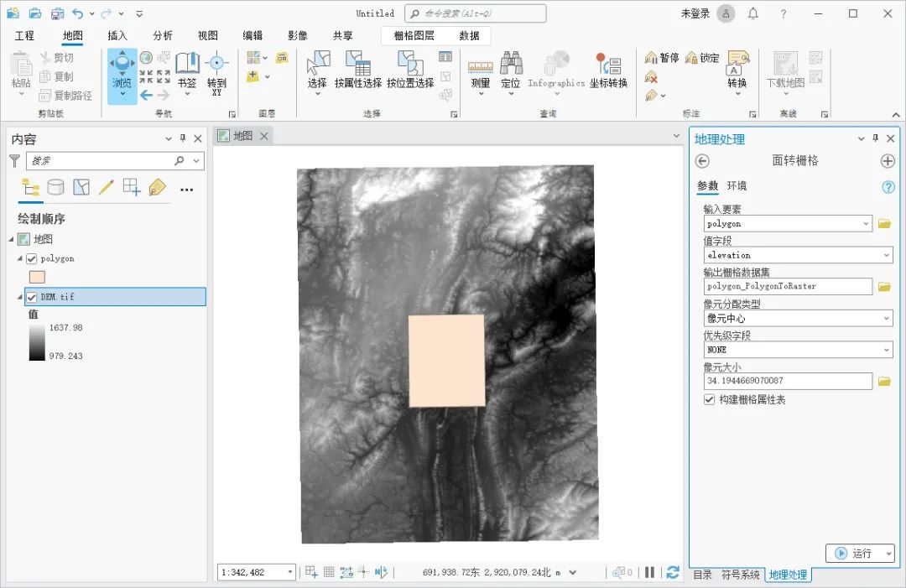Image resolution: width=906 pixels, height=588 pixels.
Task: Choose the Measure (测量) tool
Action: pos(480,74)
